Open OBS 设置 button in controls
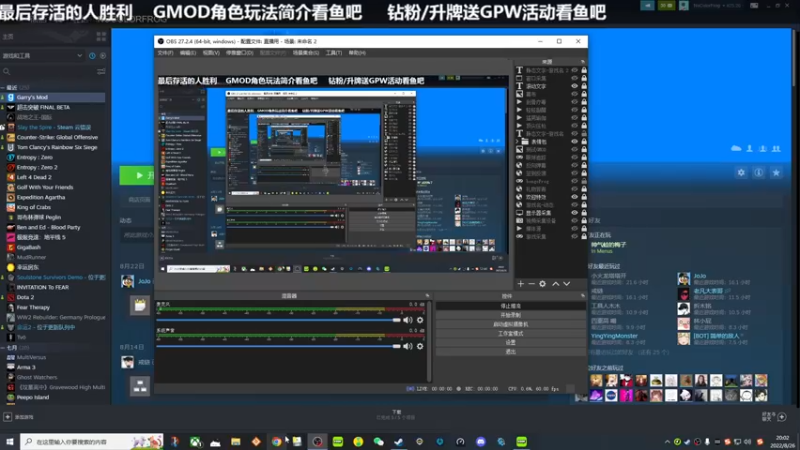This screenshot has width=800, height=450. (511, 343)
